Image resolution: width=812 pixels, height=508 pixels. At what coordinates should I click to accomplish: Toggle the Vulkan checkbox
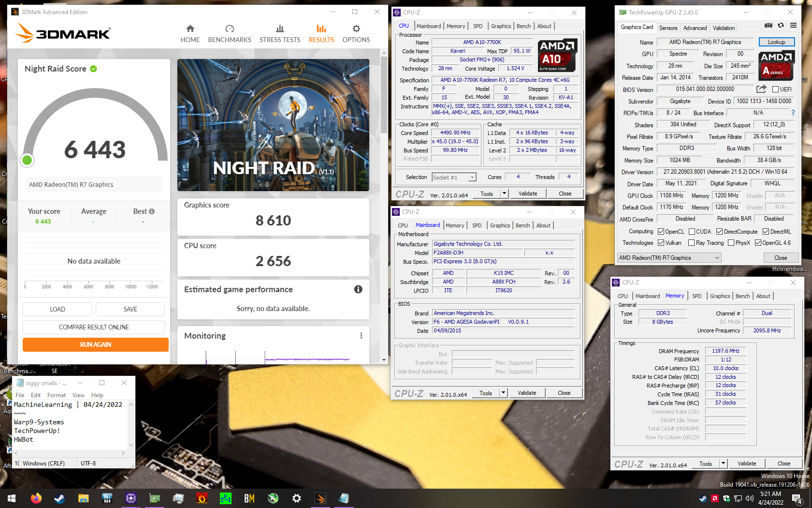tap(661, 243)
